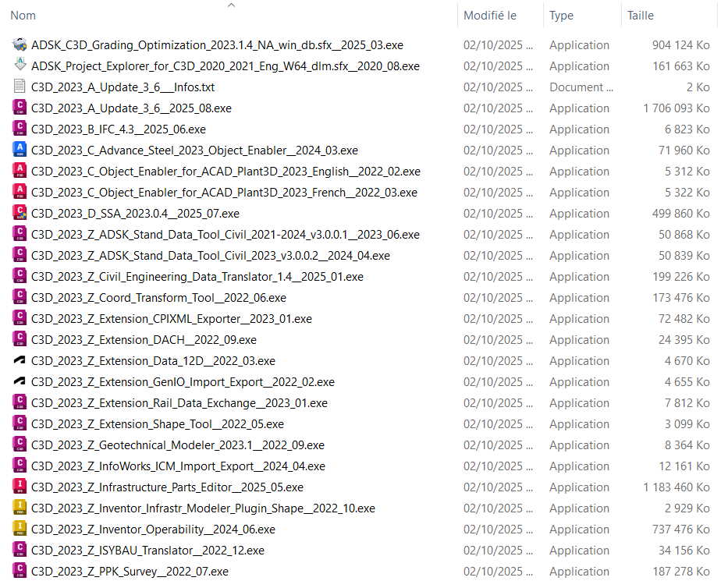
Task: Click the Project Explorer installer file icon
Action: (20, 66)
